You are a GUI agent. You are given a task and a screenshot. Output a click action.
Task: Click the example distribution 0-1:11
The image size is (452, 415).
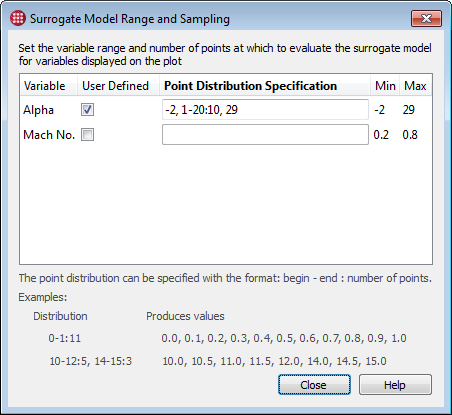coord(65,338)
